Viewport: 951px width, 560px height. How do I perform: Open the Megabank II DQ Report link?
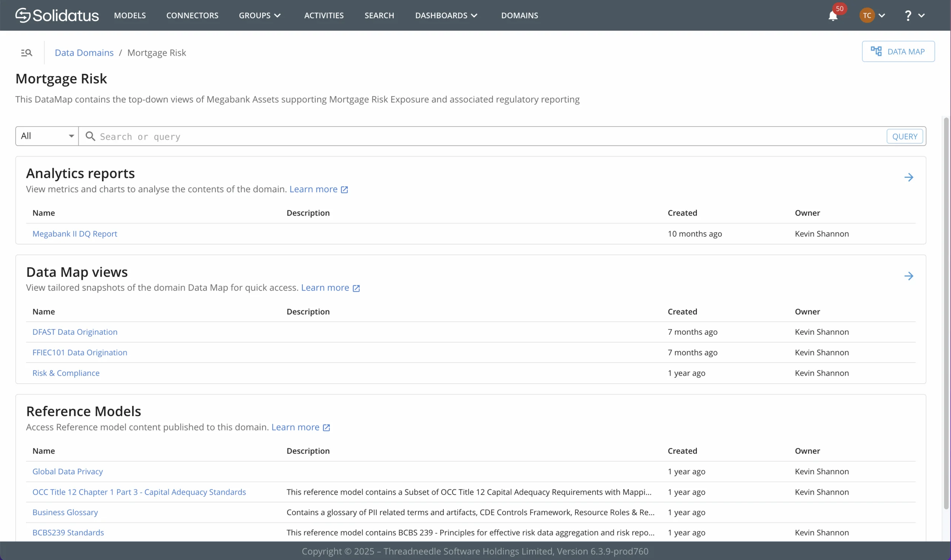pos(75,234)
